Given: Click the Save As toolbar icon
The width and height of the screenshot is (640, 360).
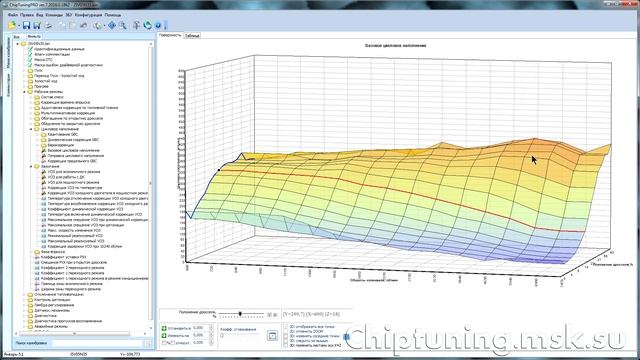Looking at the screenshot, I should click(x=37, y=25).
